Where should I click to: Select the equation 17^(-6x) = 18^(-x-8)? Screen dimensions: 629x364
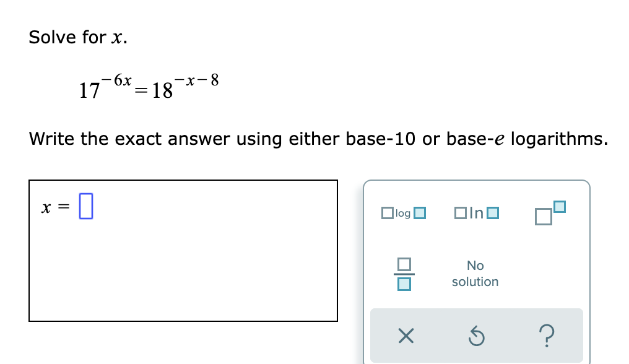click(149, 87)
